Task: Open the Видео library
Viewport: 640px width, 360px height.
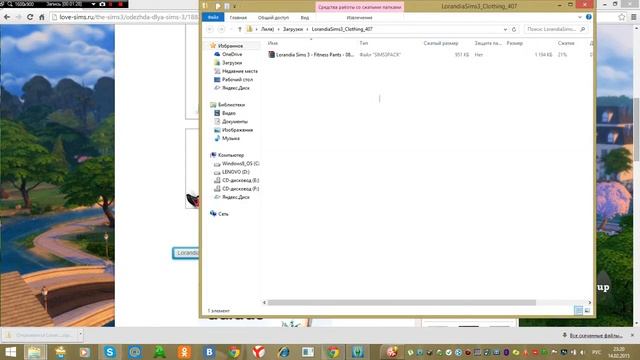Action: point(229,113)
